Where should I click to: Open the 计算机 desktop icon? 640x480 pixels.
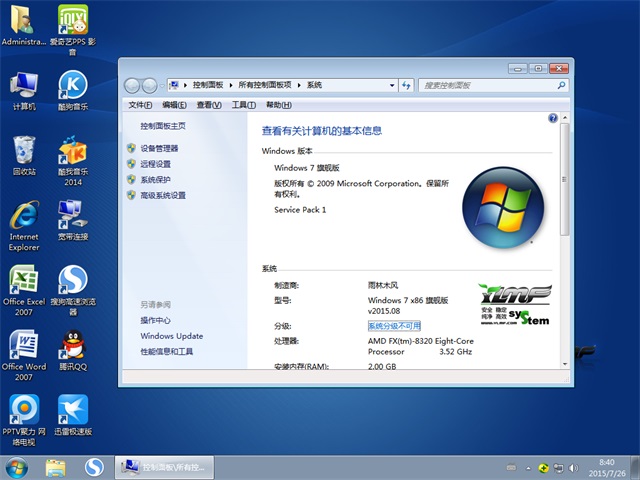tap(24, 91)
